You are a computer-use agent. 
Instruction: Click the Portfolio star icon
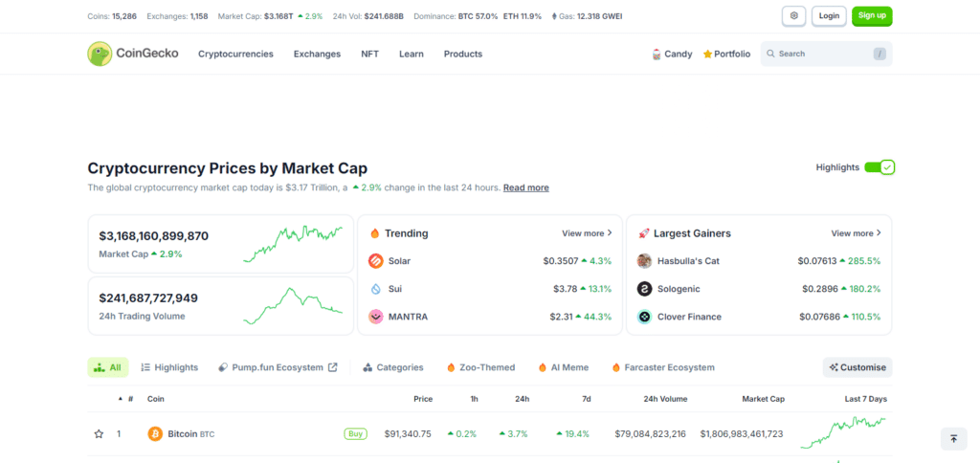pyautogui.click(x=707, y=55)
